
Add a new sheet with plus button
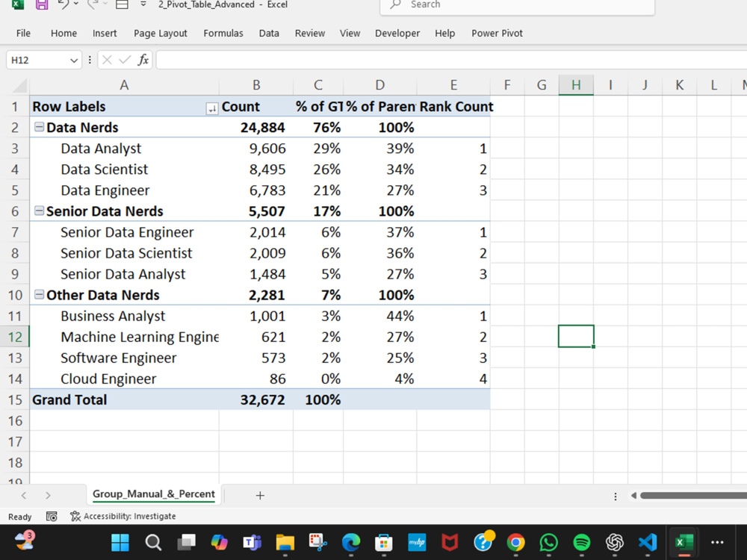pyautogui.click(x=260, y=496)
